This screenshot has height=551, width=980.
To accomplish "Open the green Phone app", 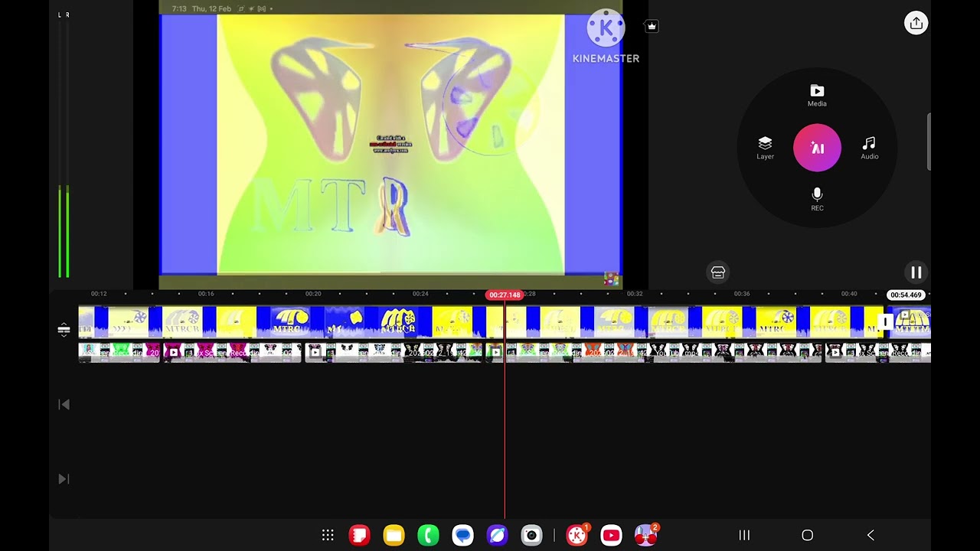I will click(428, 535).
